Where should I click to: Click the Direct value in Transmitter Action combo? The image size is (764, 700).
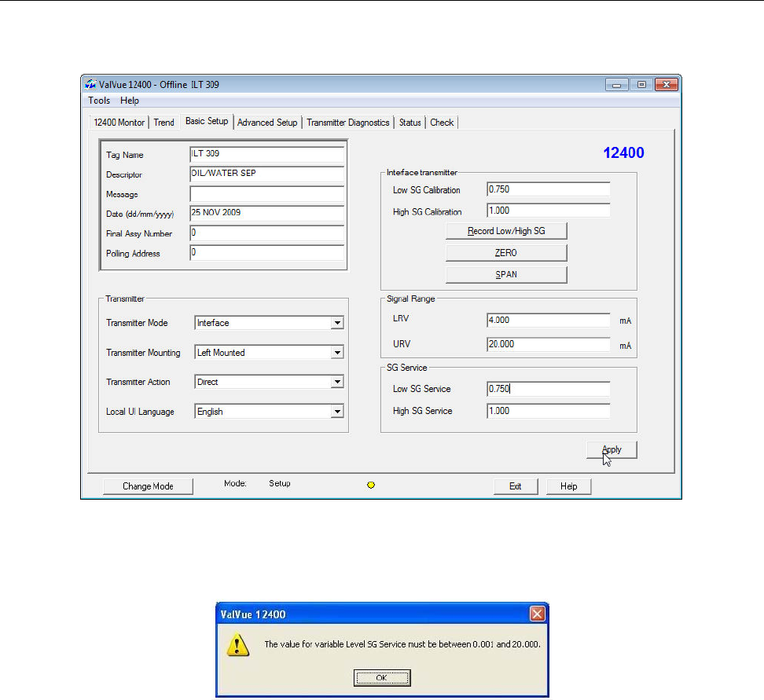coord(263,382)
